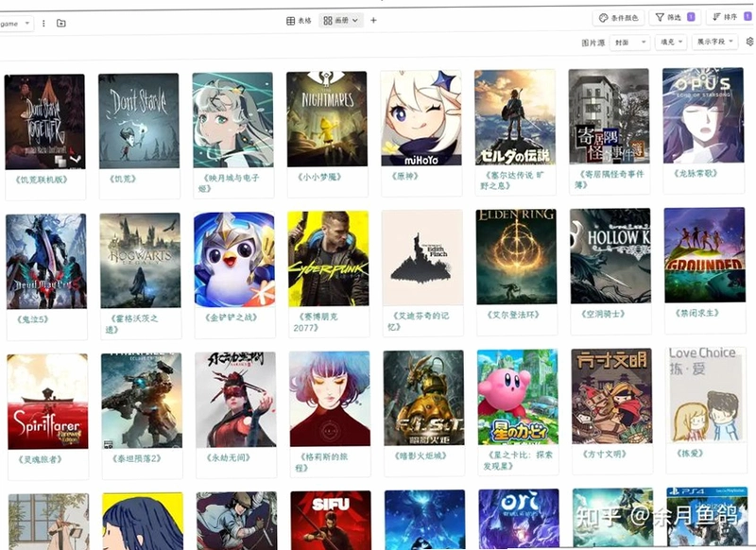
Task: Click the title 《艾迪芬奇的记忆》
Action: [x=418, y=321]
